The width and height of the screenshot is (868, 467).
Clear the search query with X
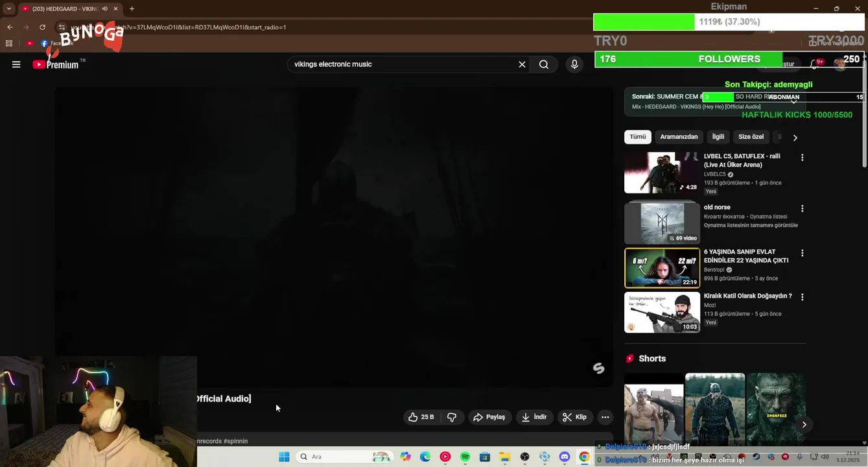tap(522, 64)
